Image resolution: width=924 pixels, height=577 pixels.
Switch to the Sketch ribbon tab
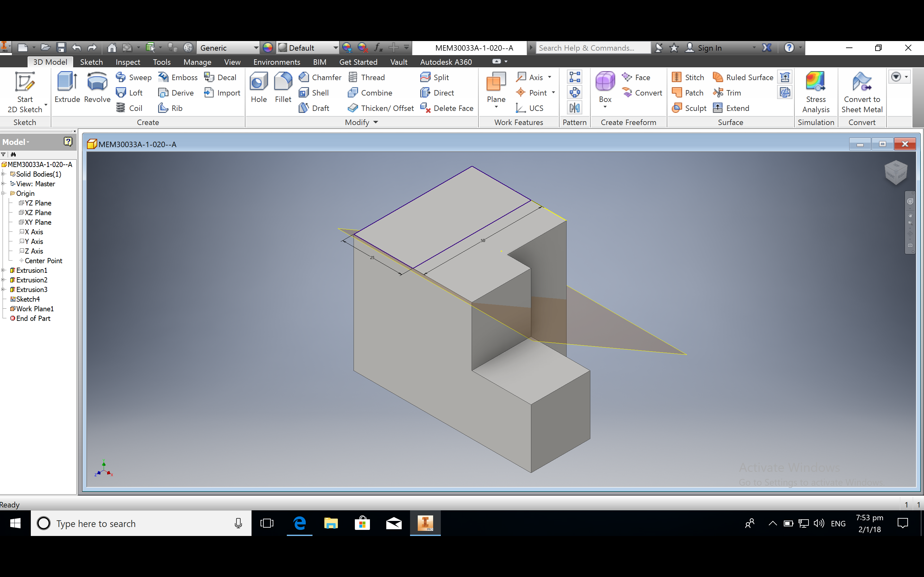(x=91, y=62)
